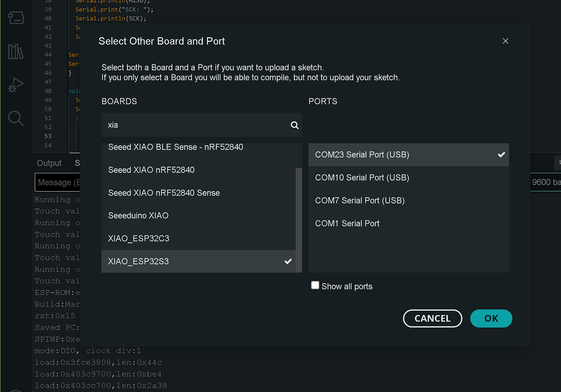The width and height of the screenshot is (561, 392).
Task: Confirm board selection with OK
Action: 491,318
